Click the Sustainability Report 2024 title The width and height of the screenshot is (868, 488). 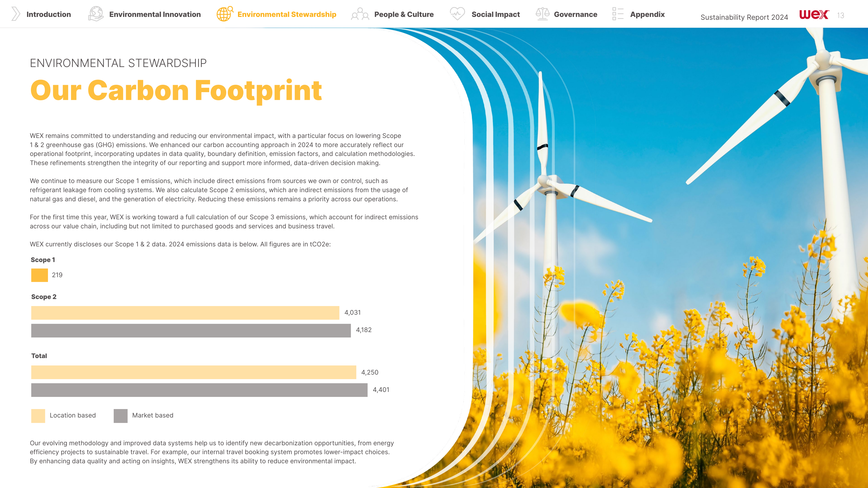(744, 17)
